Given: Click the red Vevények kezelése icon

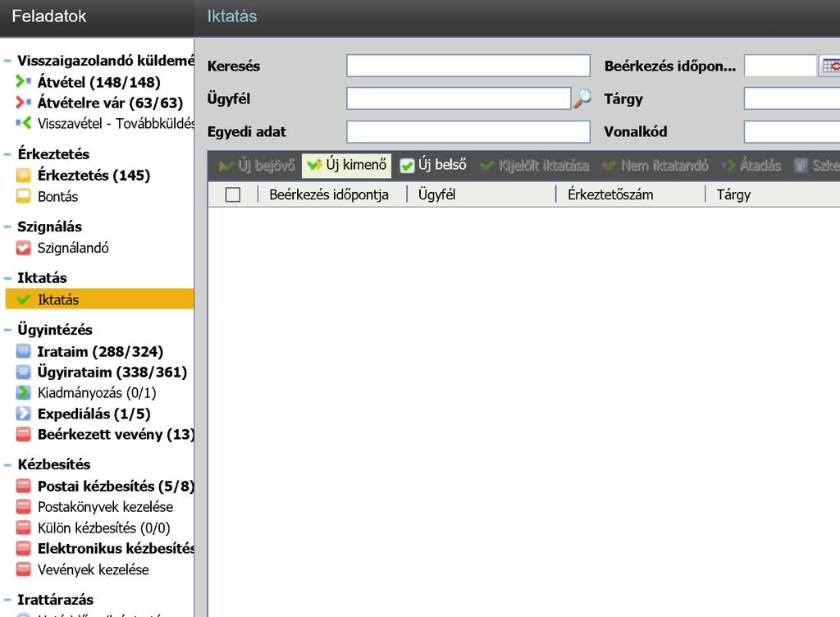Looking at the screenshot, I should (23, 569).
